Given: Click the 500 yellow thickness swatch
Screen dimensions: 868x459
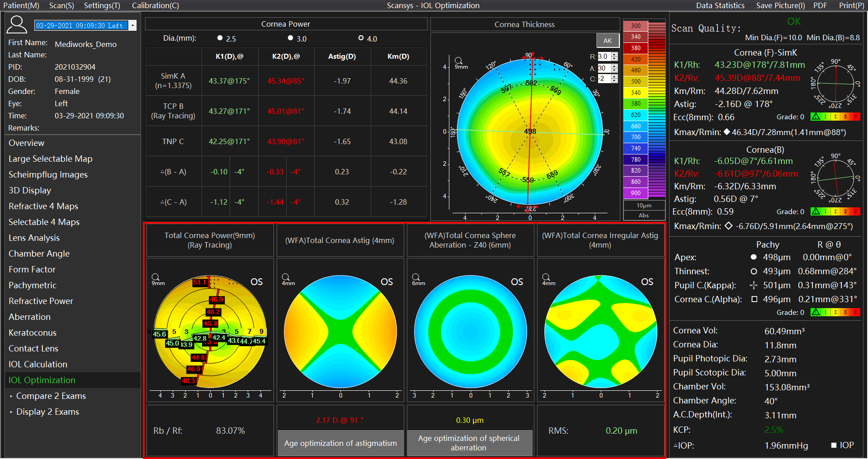Looking at the screenshot, I should click(x=636, y=81).
